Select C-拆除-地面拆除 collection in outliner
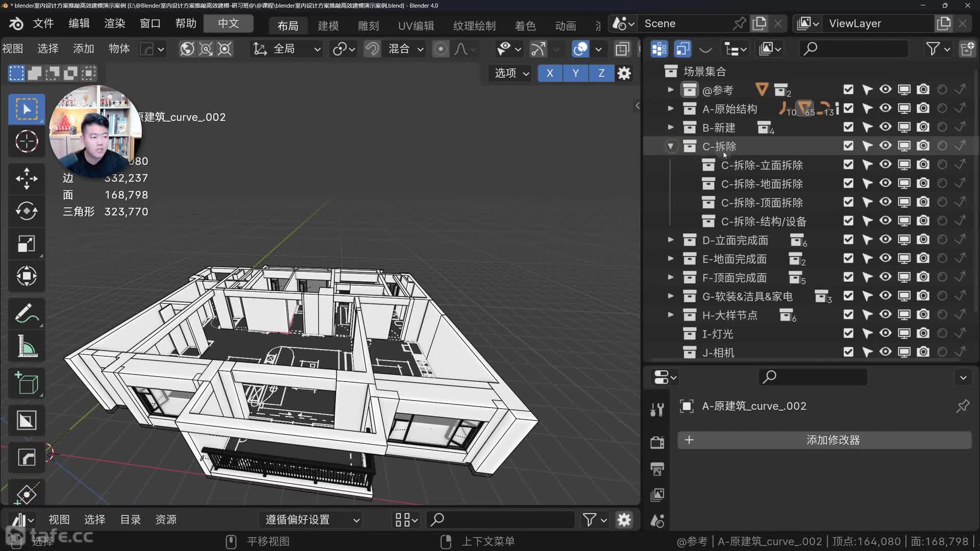 [762, 184]
